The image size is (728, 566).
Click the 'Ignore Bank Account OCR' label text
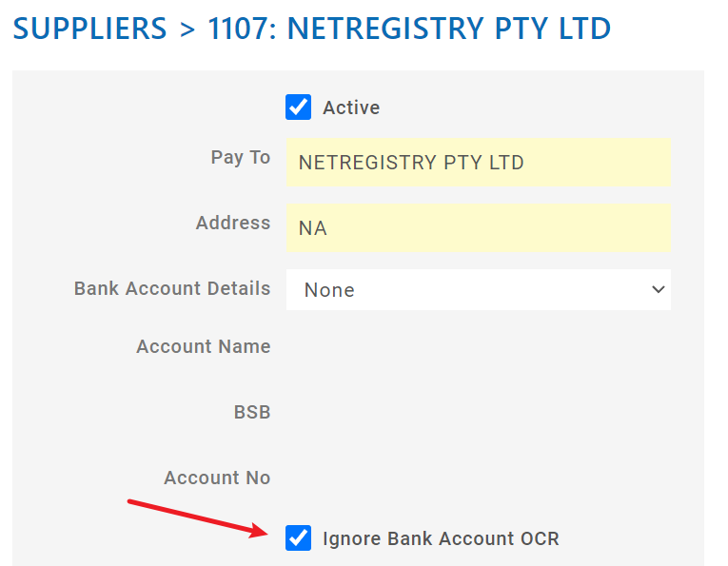click(441, 539)
